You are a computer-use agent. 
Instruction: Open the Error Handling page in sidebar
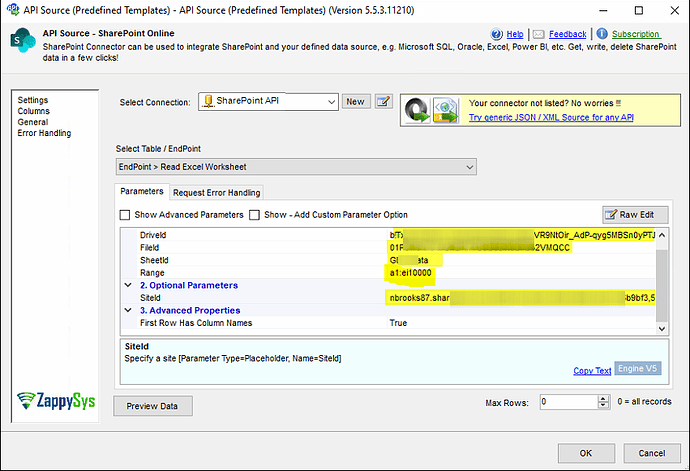point(44,133)
